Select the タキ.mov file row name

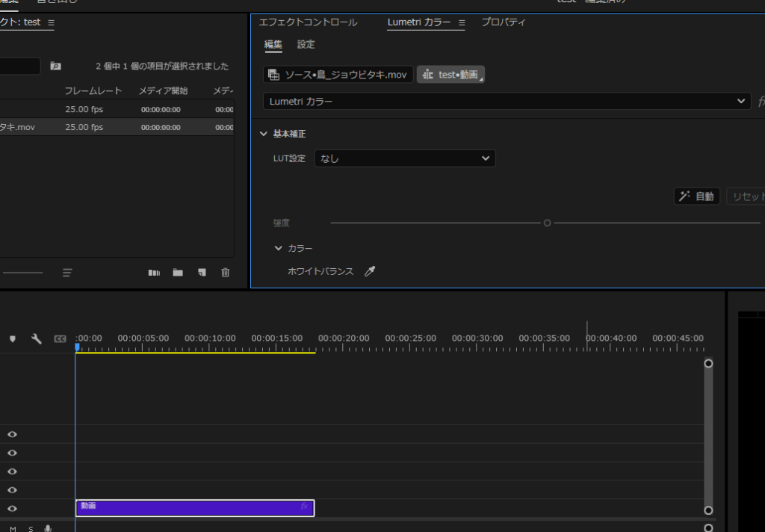(18, 127)
